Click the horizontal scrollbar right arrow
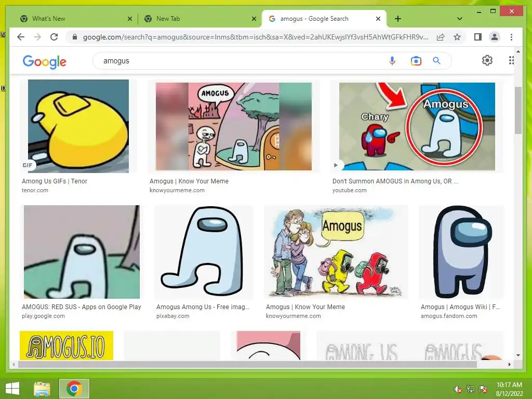Image resolution: width=532 pixels, height=399 pixels. pyautogui.click(x=509, y=364)
